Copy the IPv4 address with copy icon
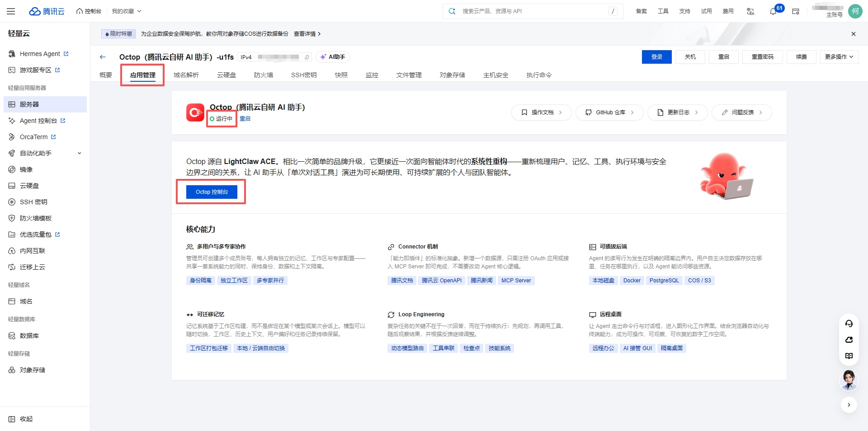This screenshot has height=431, width=868. (307, 57)
